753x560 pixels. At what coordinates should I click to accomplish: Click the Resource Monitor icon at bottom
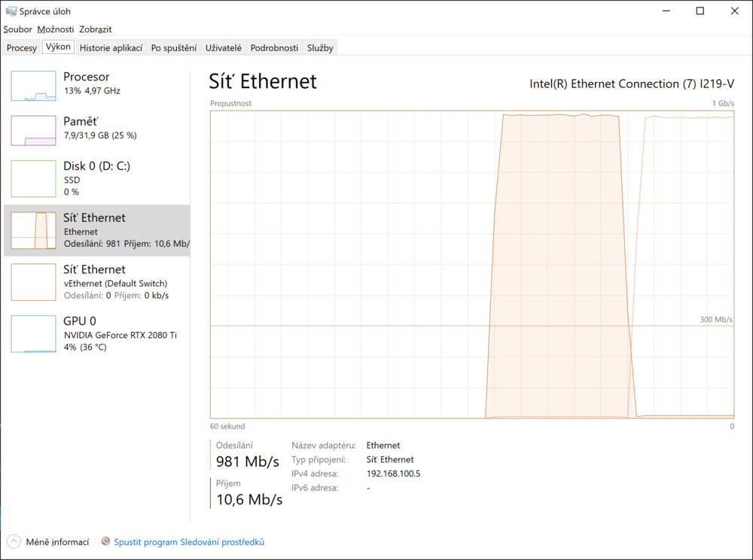click(x=106, y=541)
